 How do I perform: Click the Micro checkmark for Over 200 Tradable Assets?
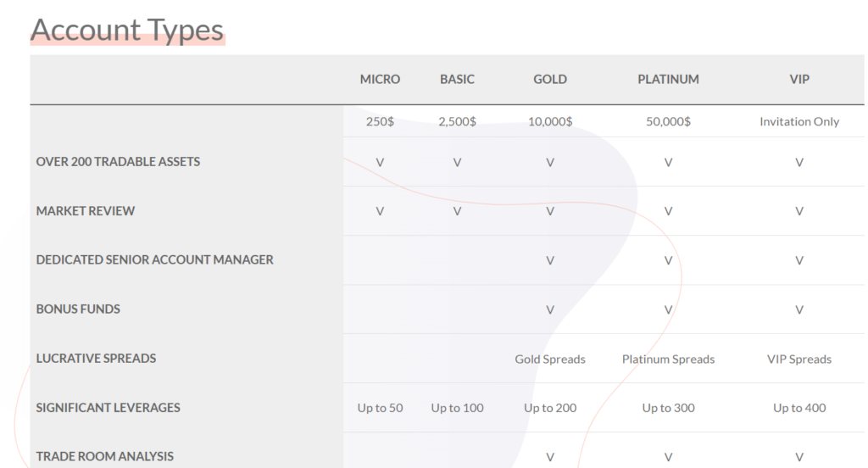[380, 162]
